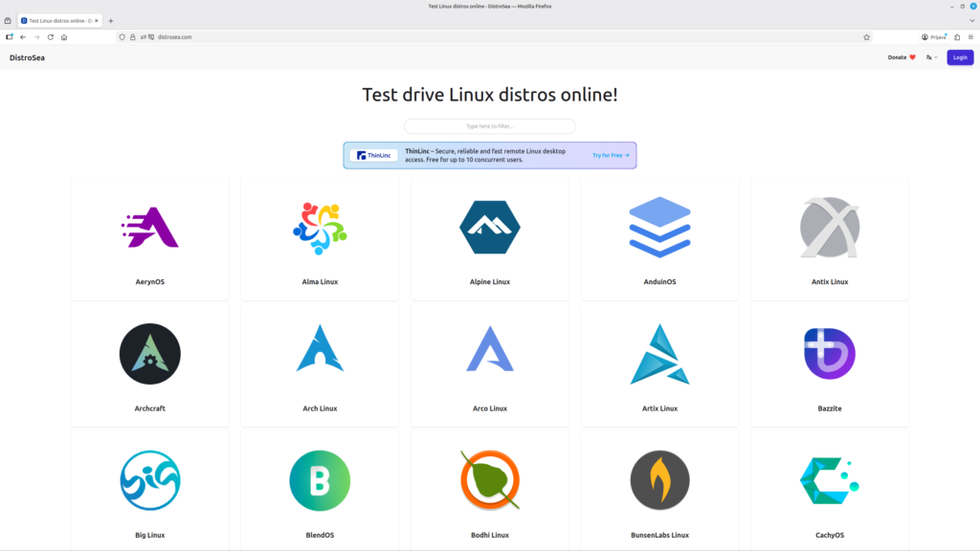Reload the current page
The image size is (980, 551).
pos(51,37)
